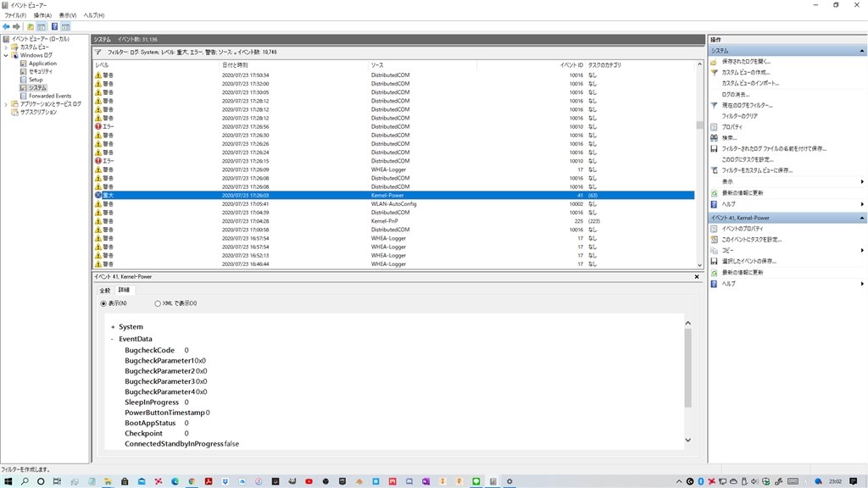868x488 pixels.
Task: Click 現在のログをフィルター action
Action: click(x=747, y=105)
